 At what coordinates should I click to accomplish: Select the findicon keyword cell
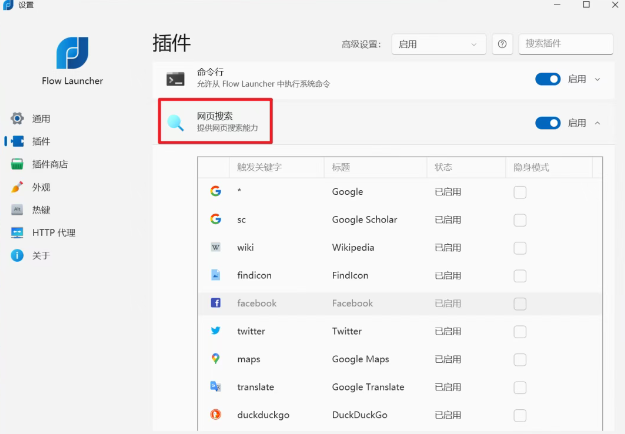point(254,275)
